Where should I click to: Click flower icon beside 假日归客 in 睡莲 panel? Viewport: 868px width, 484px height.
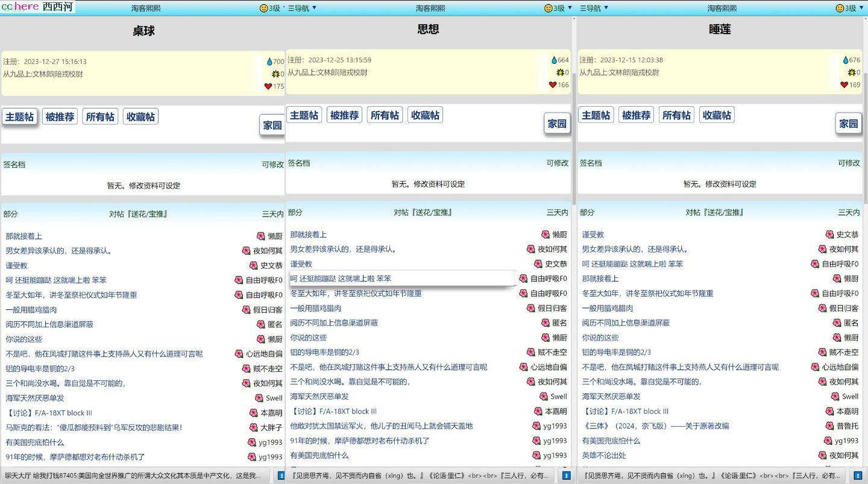pyautogui.click(x=823, y=308)
